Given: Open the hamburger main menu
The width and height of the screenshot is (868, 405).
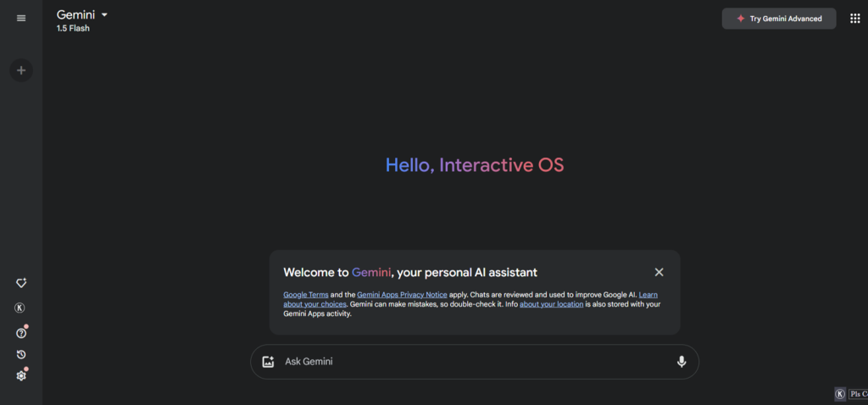Looking at the screenshot, I should [x=21, y=18].
